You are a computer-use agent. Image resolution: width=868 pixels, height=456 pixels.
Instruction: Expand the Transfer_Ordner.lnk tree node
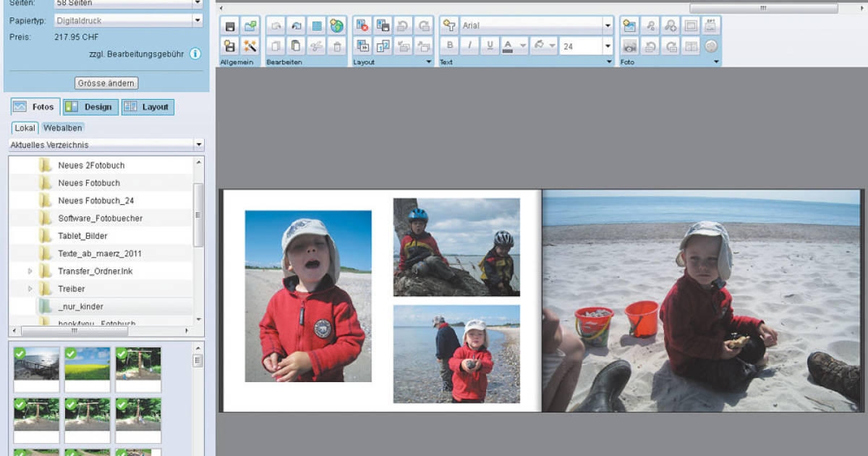(30, 271)
